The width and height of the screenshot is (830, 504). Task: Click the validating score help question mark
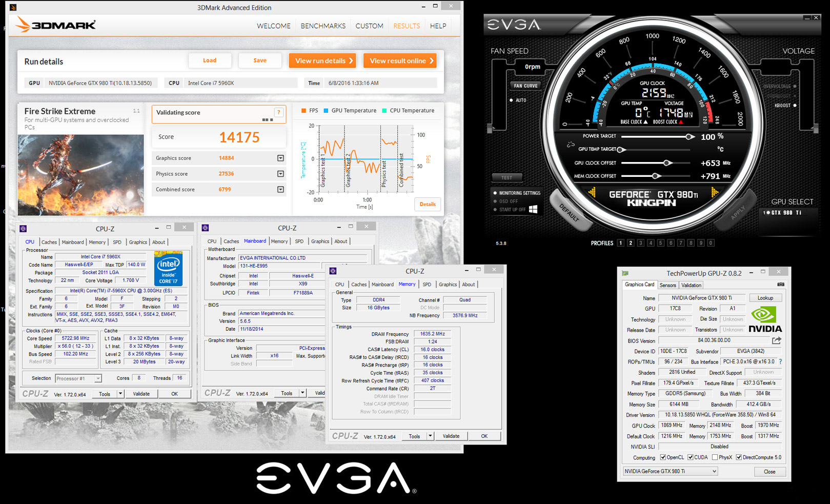pyautogui.click(x=279, y=112)
